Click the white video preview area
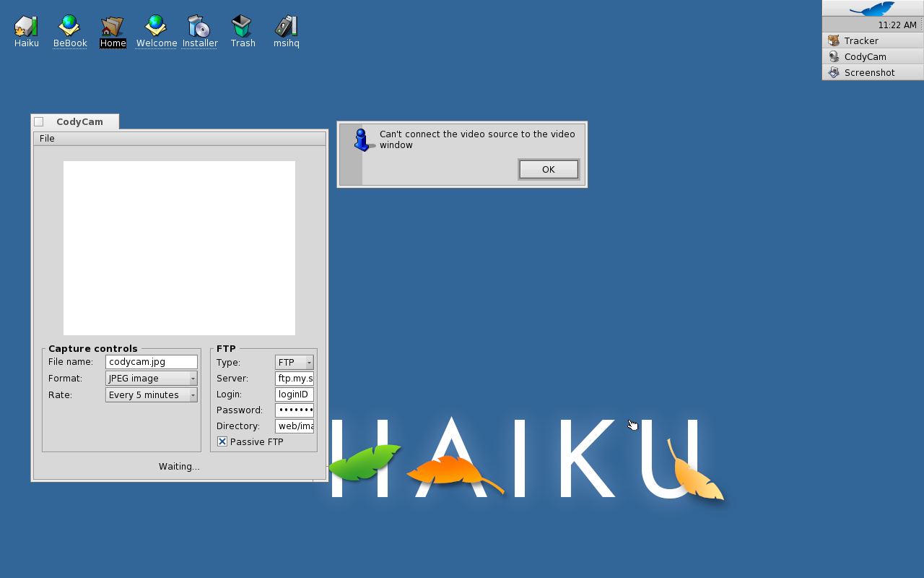This screenshot has width=924, height=578. coord(179,248)
